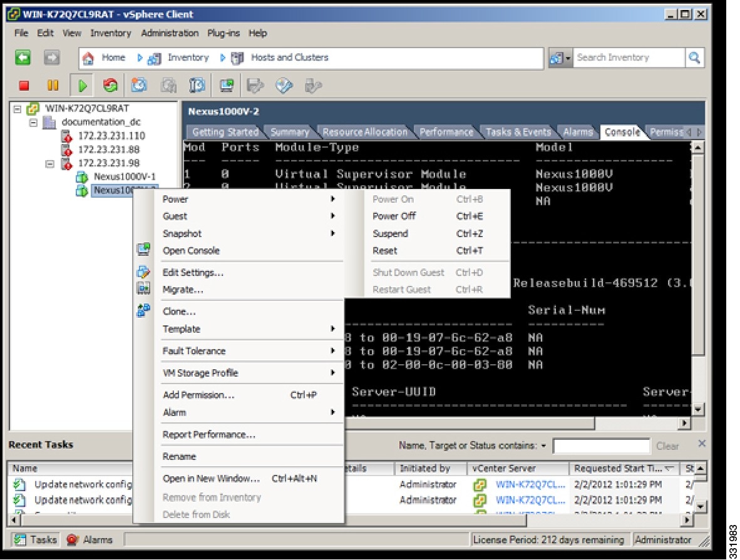
Task: Click the Home icon in navigation bar
Action: tap(88, 58)
